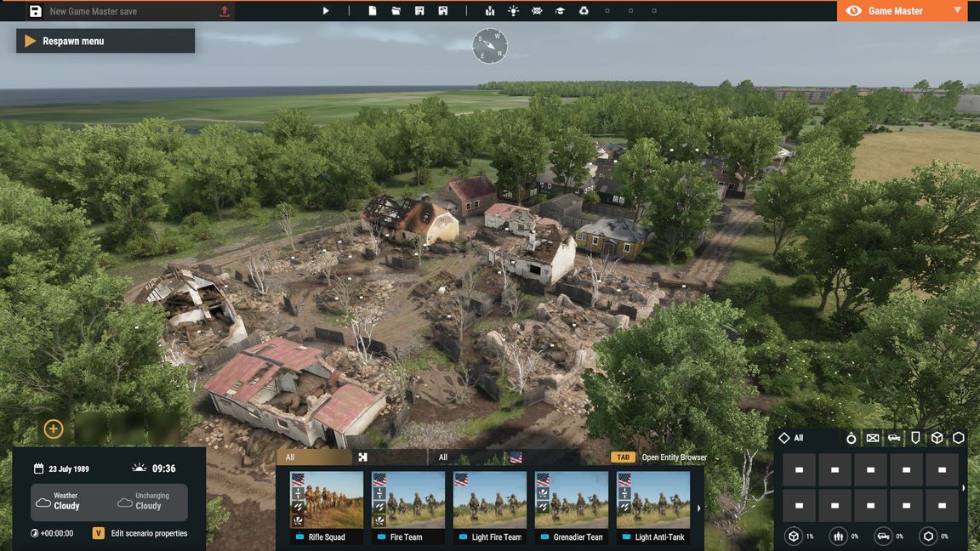Click the compass at top center
This screenshot has width=980, height=551.
490,46
